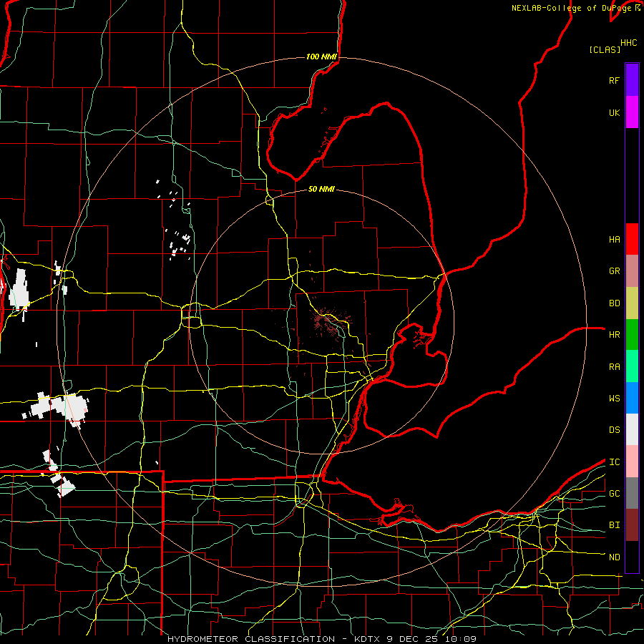Click the 50 NMI range ring label
The image size is (644, 644).
pyautogui.click(x=321, y=189)
